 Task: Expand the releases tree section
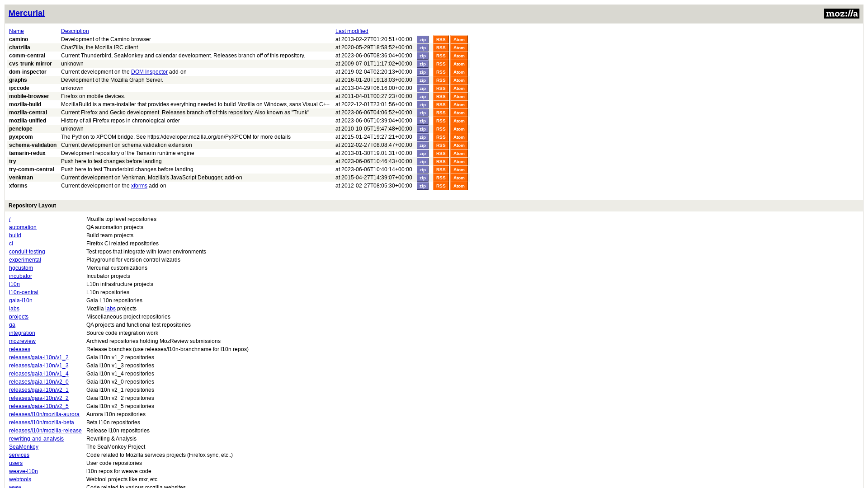coord(20,349)
